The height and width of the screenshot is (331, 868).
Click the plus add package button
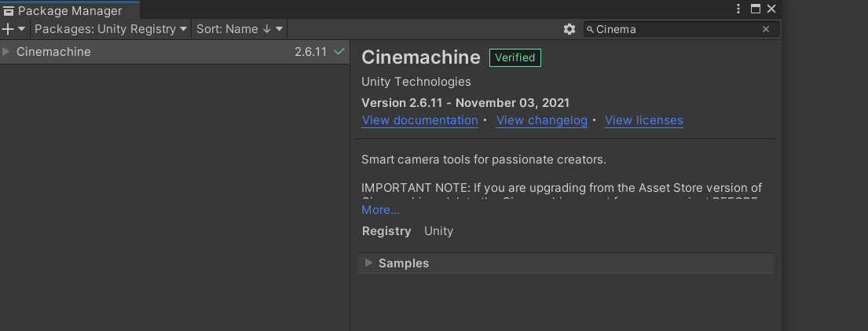[x=8, y=29]
